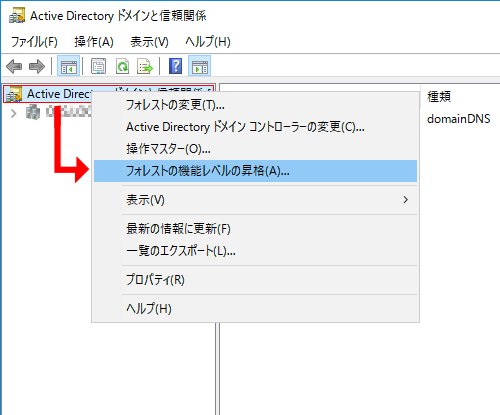
Task: Open プロパティ(R) from context menu
Action: (x=255, y=280)
